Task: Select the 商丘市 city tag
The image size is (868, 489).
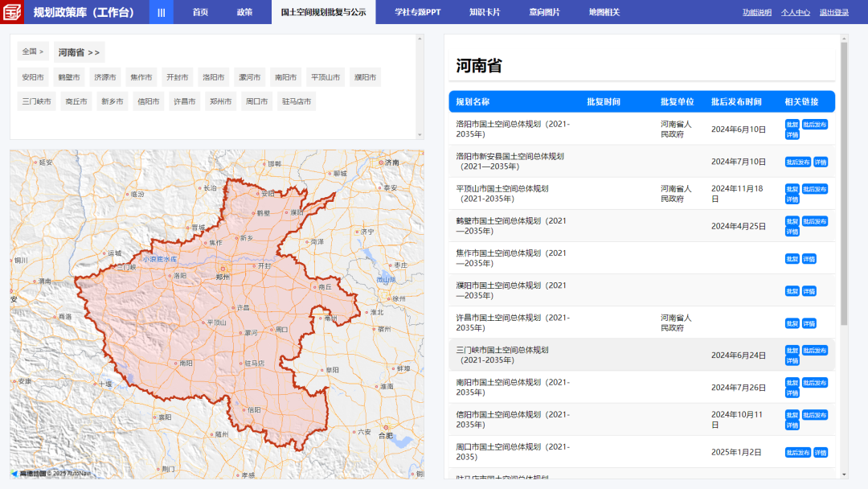Action: click(76, 101)
